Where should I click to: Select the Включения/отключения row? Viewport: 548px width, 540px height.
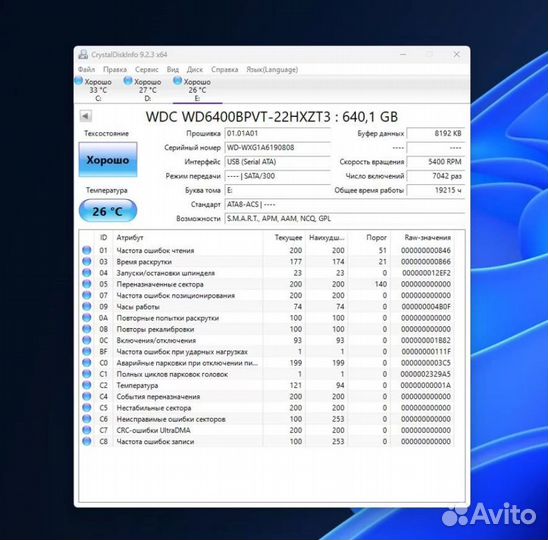coord(267,340)
